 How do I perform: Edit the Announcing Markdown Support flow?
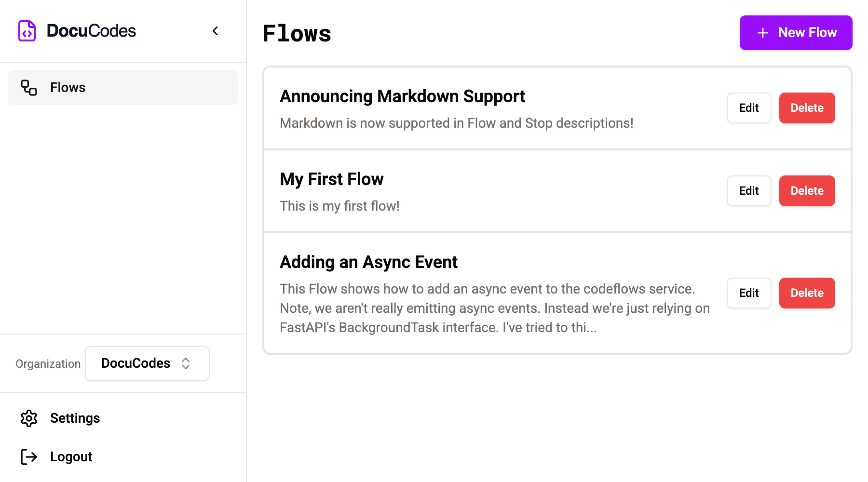(748, 108)
